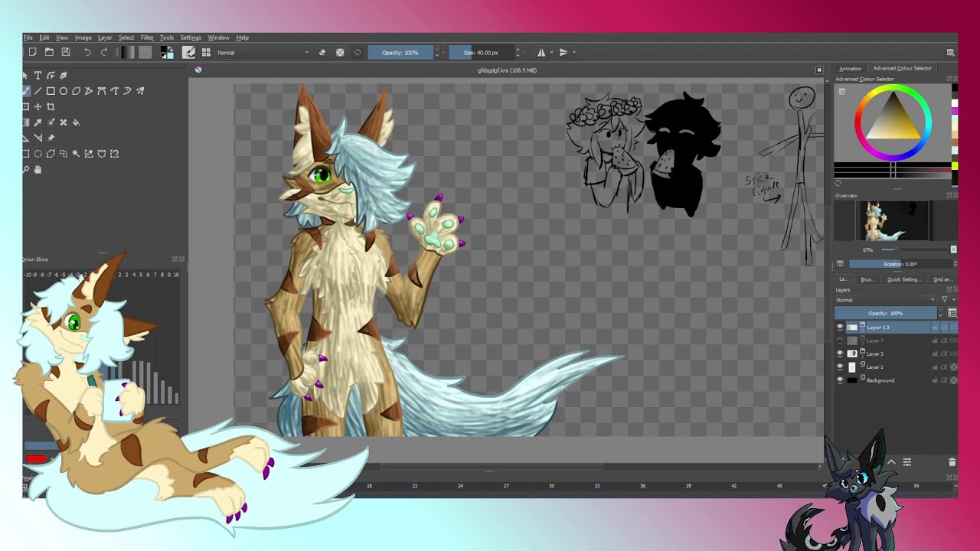Open the File menu
The image size is (980, 551).
click(x=28, y=37)
